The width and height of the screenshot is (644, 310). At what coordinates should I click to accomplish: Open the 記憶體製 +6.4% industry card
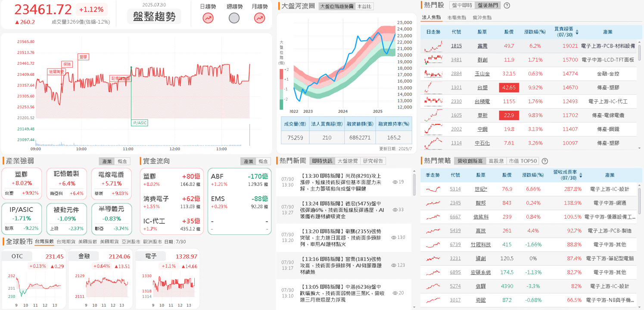[67, 184]
